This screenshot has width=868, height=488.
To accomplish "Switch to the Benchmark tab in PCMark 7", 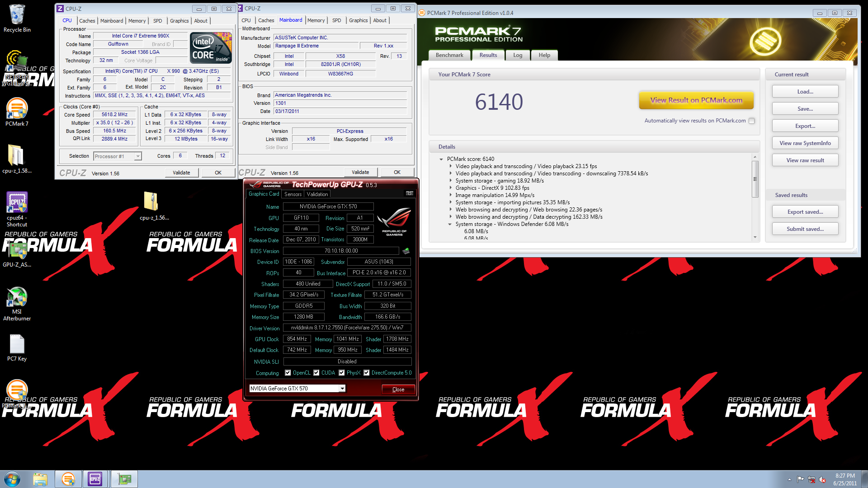I will [449, 55].
